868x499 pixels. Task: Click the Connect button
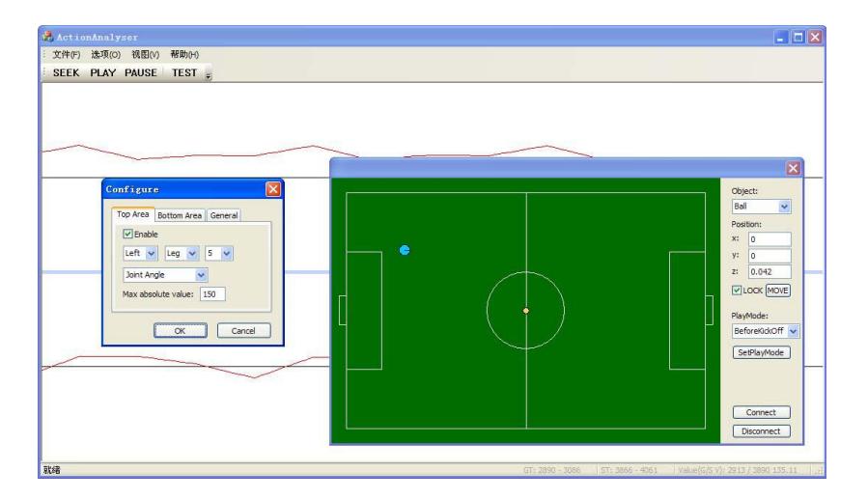point(761,412)
